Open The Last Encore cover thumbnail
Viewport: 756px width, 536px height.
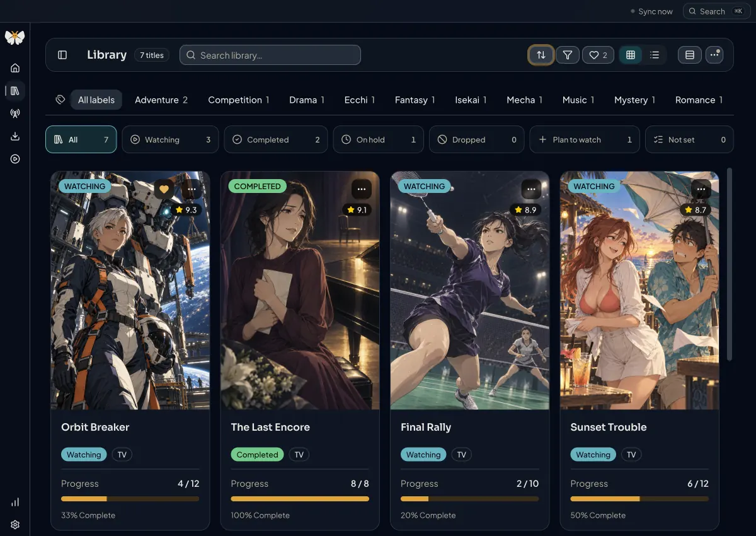click(x=300, y=290)
